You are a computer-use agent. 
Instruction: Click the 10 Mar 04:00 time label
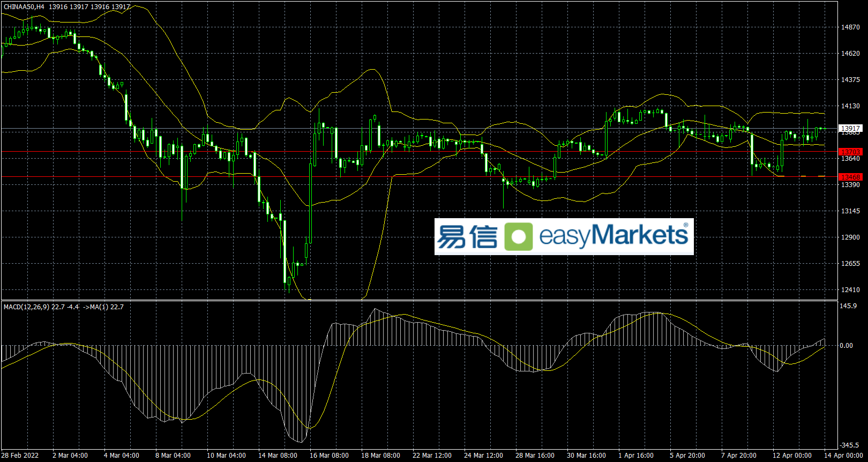pyautogui.click(x=227, y=456)
